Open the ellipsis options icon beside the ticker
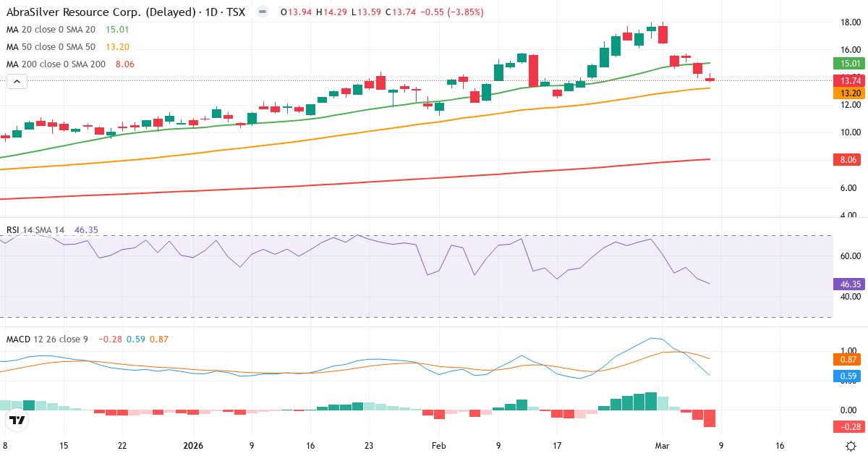This screenshot has height=456, width=868. point(261,12)
